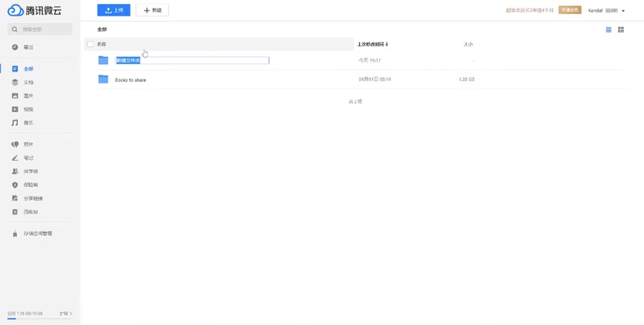Click the 今天 15:17 modified time
Image resolution: width=644 pixels, height=325 pixels.
click(370, 60)
